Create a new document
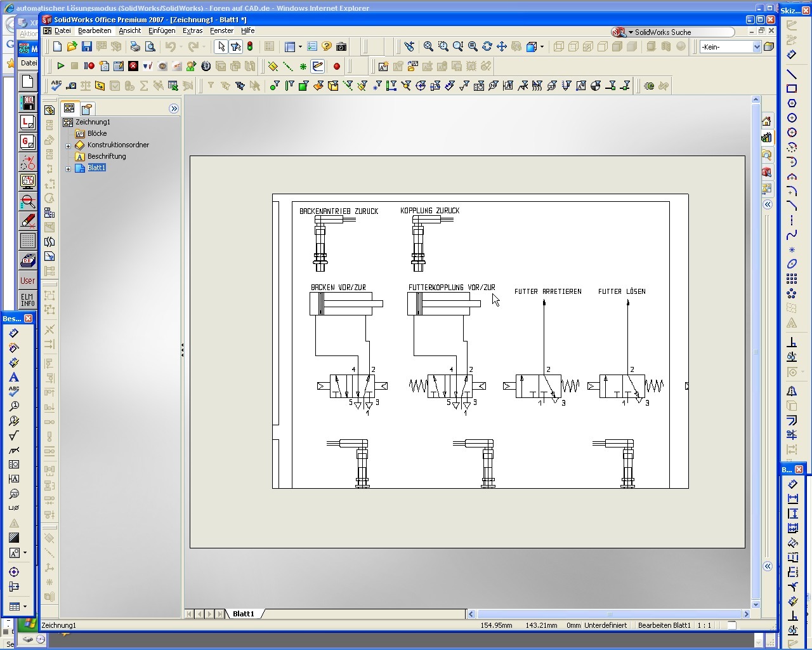Image resolution: width=812 pixels, height=650 pixels. (57, 46)
